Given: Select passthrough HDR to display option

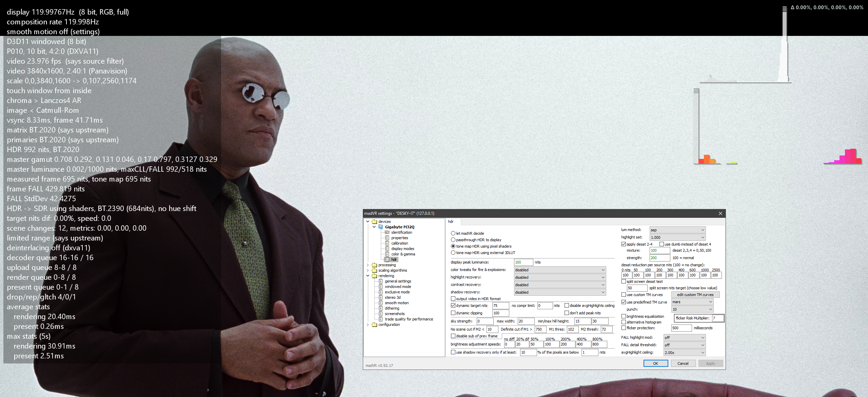Looking at the screenshot, I should (453, 240).
